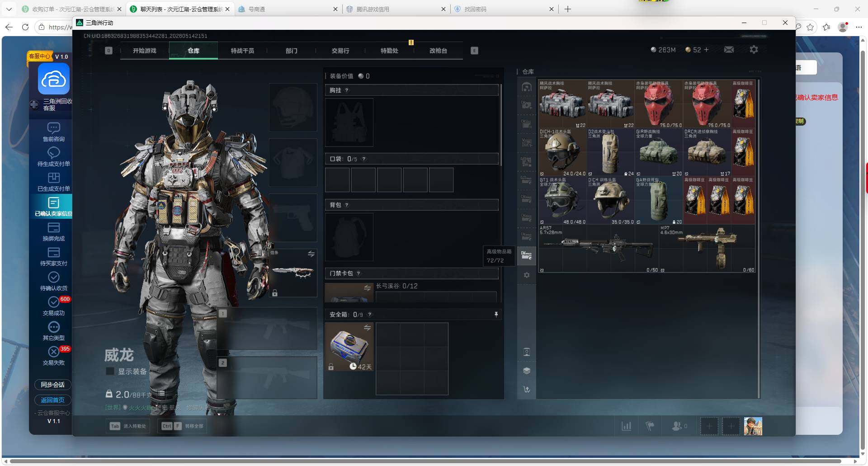The image size is (868, 466).
Task: Toggle the 显示装备 checkbox
Action: pyautogui.click(x=109, y=372)
